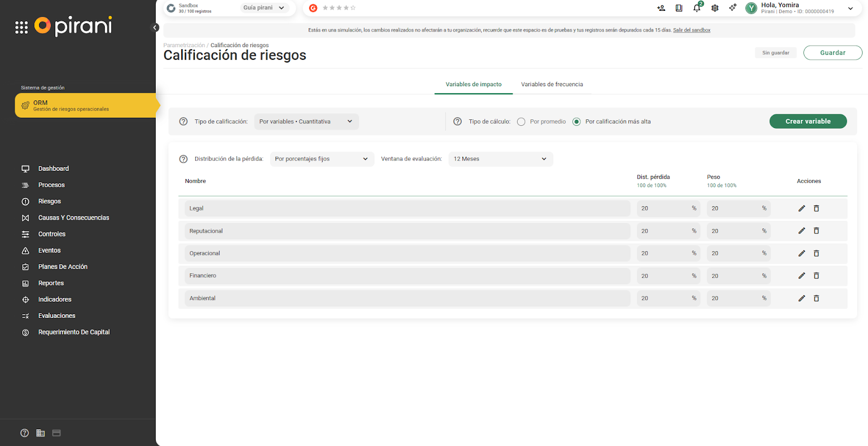The width and height of the screenshot is (868, 446).
Task: Select the Por promedio radio option
Action: coord(521,122)
